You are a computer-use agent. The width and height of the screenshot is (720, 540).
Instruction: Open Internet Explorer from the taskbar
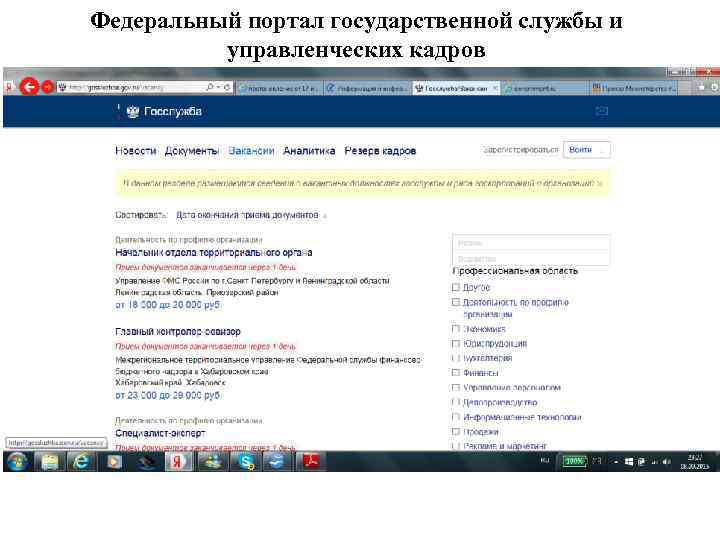click(x=81, y=461)
